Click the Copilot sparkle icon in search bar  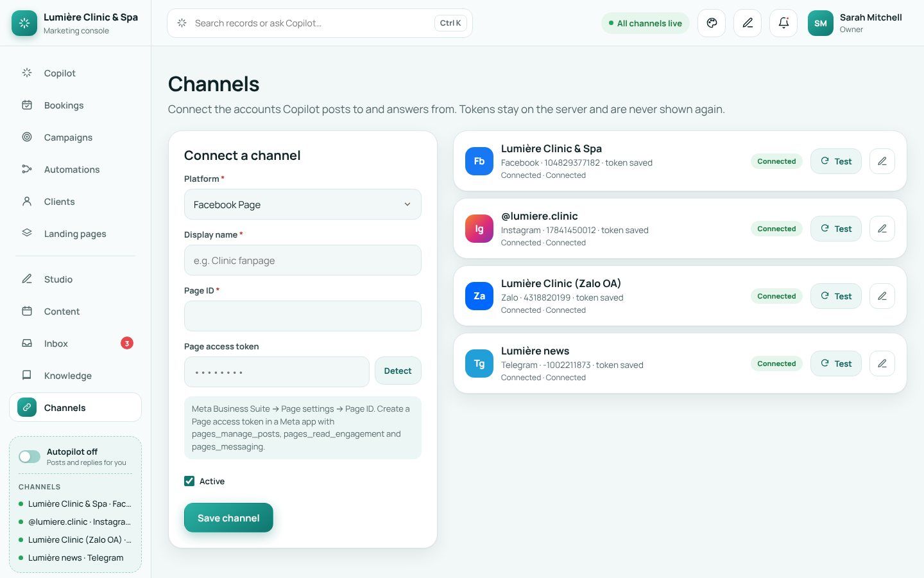pos(182,23)
